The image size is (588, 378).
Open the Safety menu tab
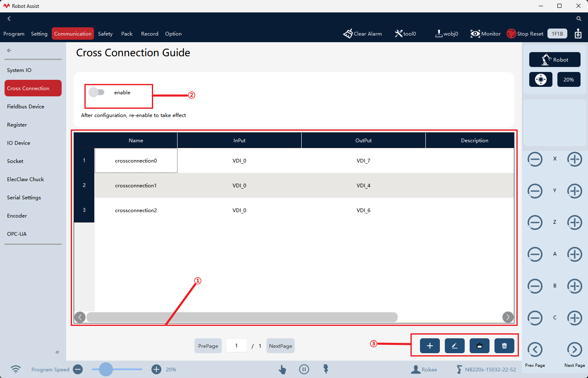point(105,33)
